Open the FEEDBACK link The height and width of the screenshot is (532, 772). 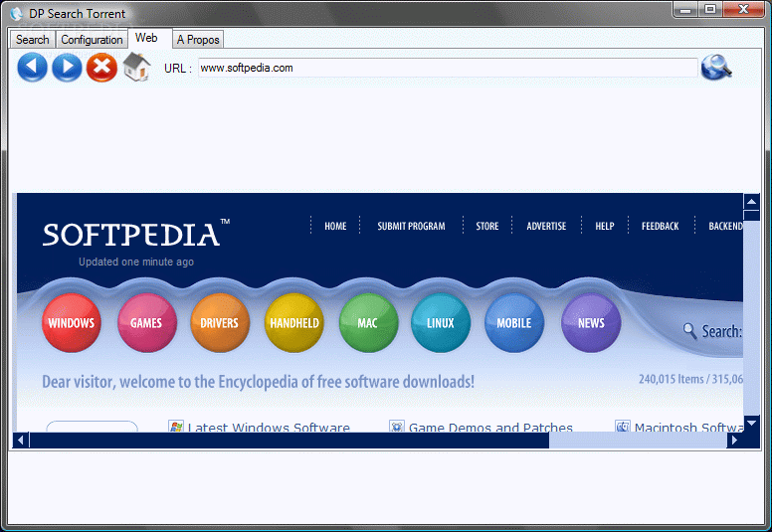pos(660,226)
